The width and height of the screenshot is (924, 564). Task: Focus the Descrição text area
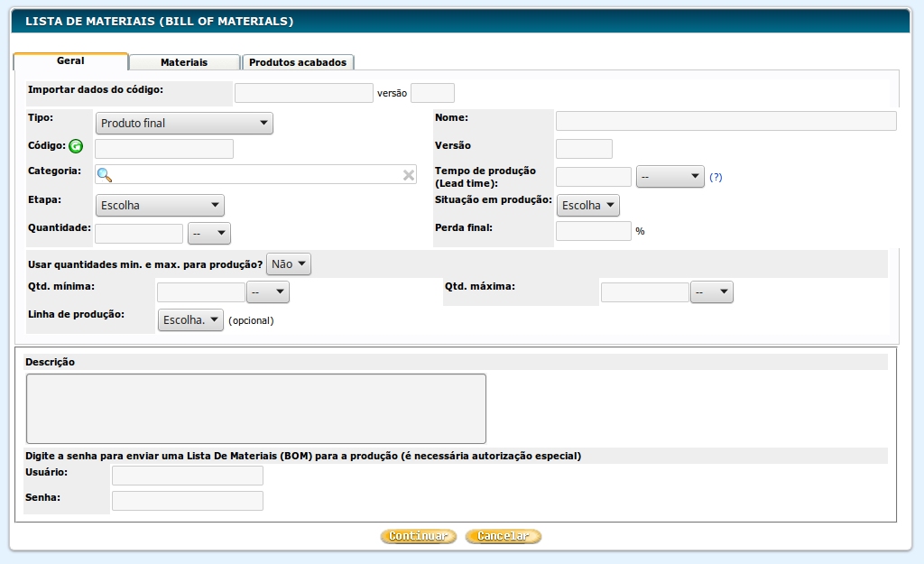[x=255, y=408]
